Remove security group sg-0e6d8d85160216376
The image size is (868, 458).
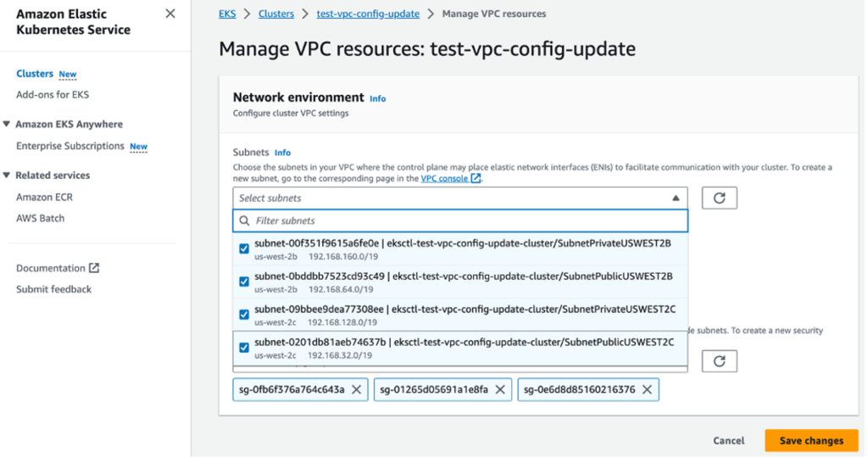coord(647,389)
